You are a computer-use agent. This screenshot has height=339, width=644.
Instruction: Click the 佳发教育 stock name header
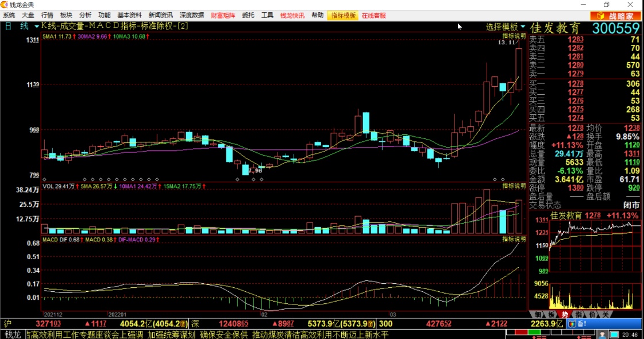[x=555, y=28]
